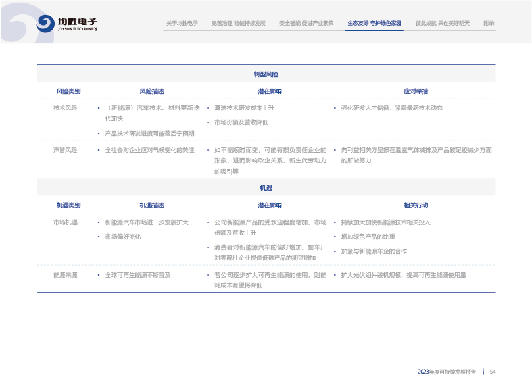Screen dimensions: 532x392
Task: Click the active 生态友好 守护绿色家园 tab
Action: 374,23
